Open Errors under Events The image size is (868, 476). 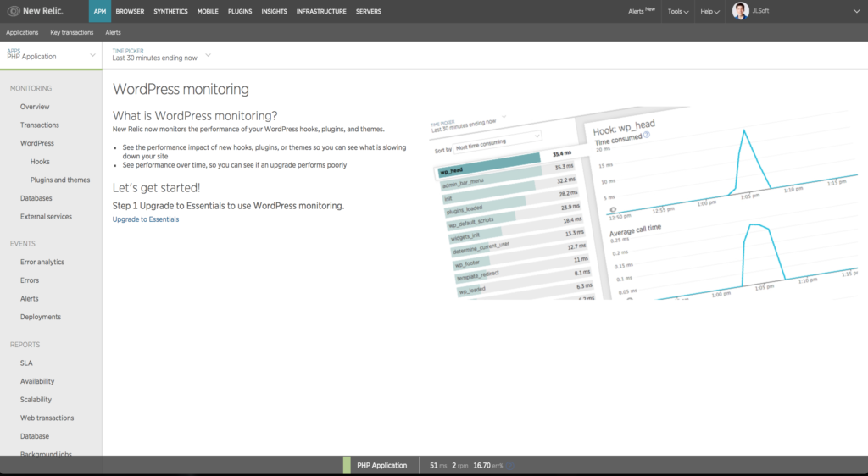tap(30, 280)
